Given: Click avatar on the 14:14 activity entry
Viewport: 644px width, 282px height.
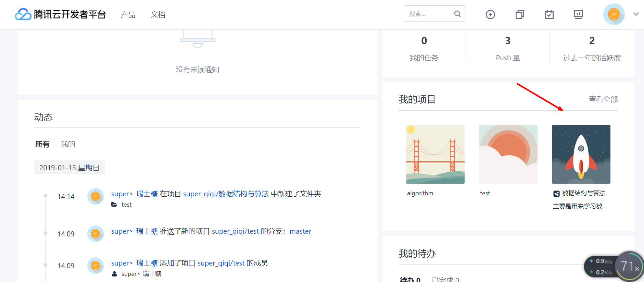Looking at the screenshot, I should click(96, 196).
